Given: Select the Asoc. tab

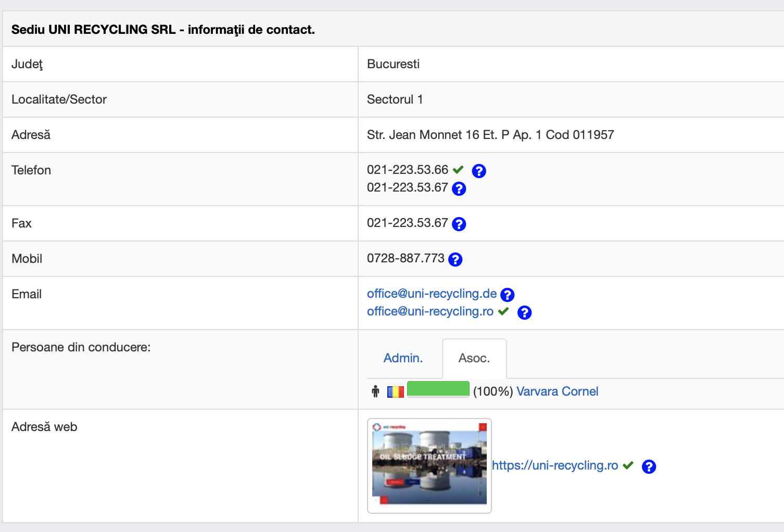Looking at the screenshot, I should pyautogui.click(x=474, y=358).
